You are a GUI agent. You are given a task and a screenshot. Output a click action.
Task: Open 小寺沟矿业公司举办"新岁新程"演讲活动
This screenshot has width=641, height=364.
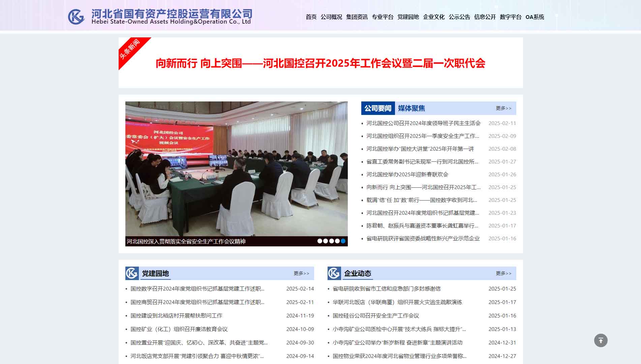click(x=397, y=343)
